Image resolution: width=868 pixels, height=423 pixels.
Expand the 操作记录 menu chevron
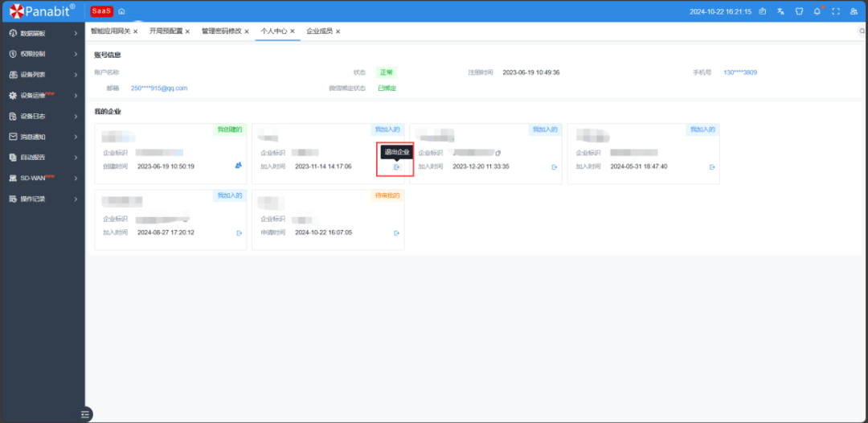pyautogui.click(x=76, y=198)
